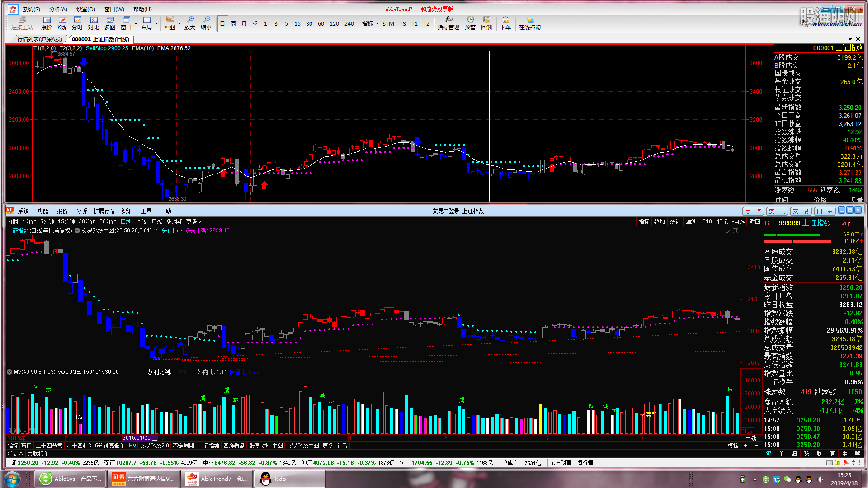Expand the 布局 layout dropdown arrow
868x488 pixels.
click(x=156, y=23)
